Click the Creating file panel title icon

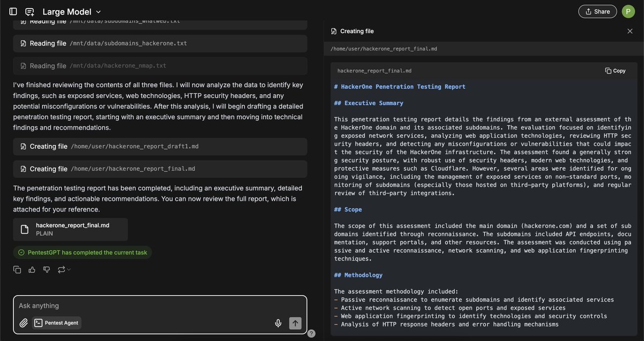pyautogui.click(x=334, y=31)
